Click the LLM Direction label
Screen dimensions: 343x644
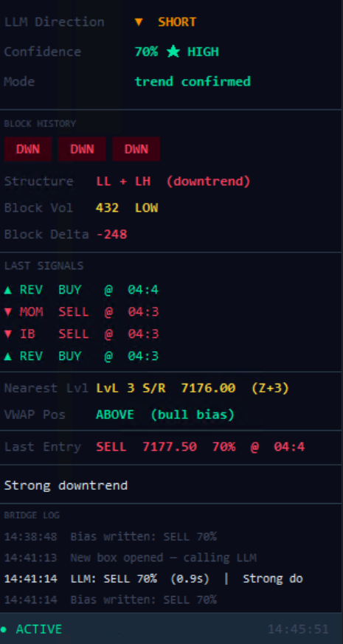click(55, 22)
